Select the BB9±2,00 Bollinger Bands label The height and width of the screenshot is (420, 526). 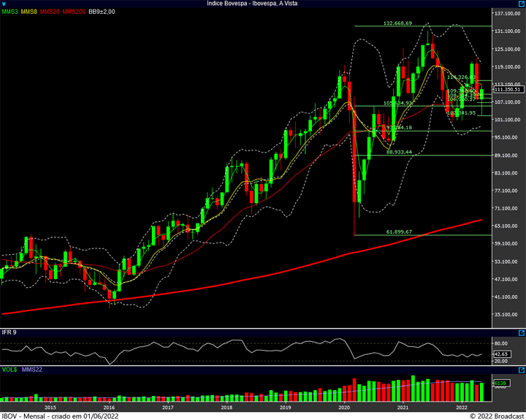(x=102, y=12)
